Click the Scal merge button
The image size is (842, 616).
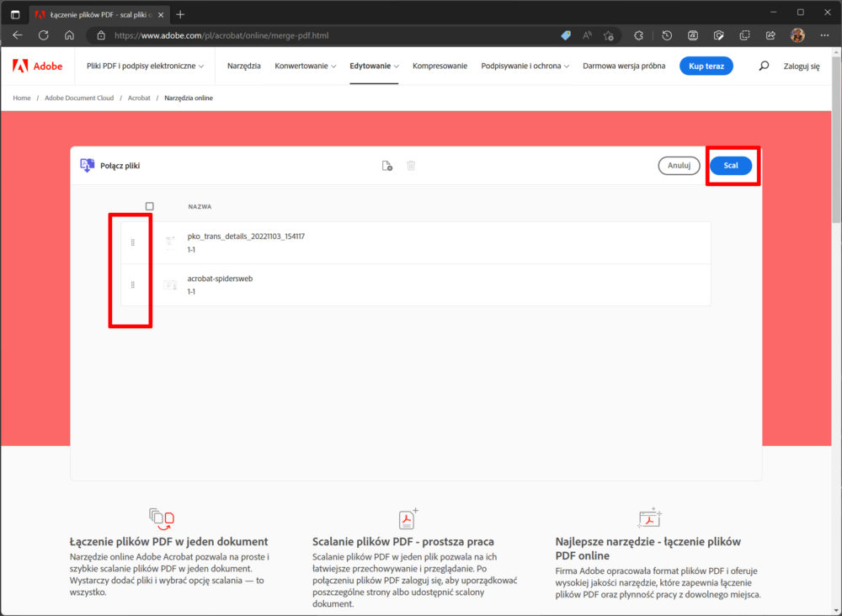(730, 165)
